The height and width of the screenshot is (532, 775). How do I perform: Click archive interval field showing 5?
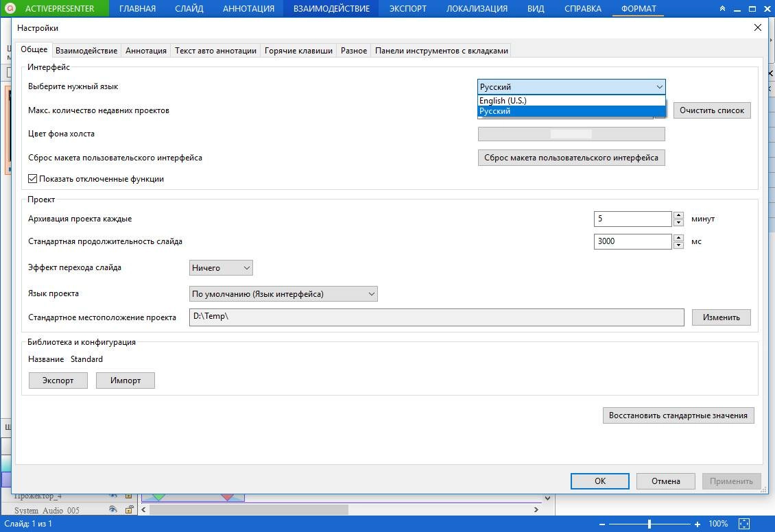632,219
